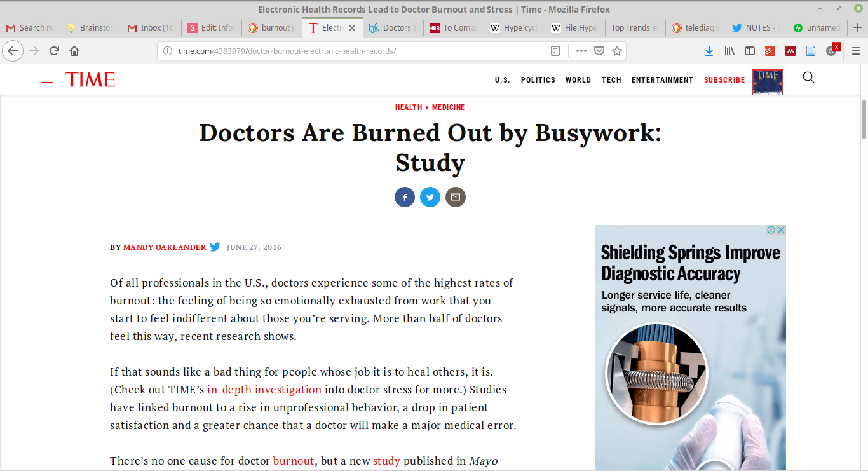Share the article on Facebook
This screenshot has height=471, width=868.
point(405,197)
